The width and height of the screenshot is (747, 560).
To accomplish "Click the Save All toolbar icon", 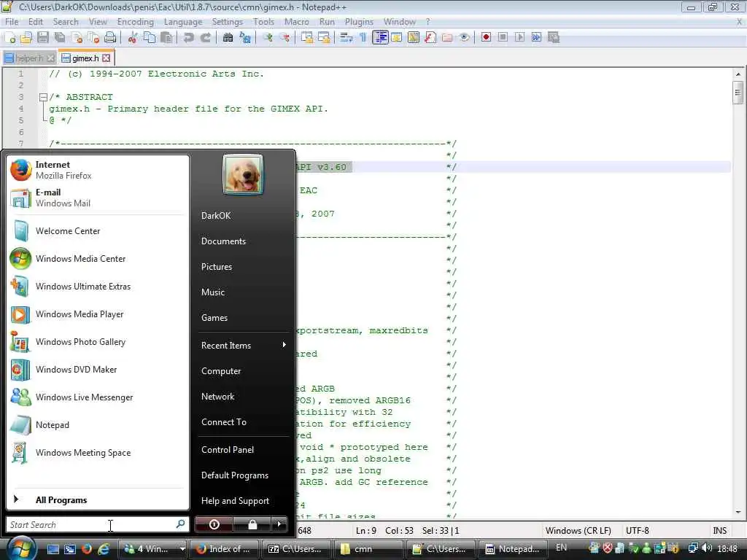I will pos(60,38).
